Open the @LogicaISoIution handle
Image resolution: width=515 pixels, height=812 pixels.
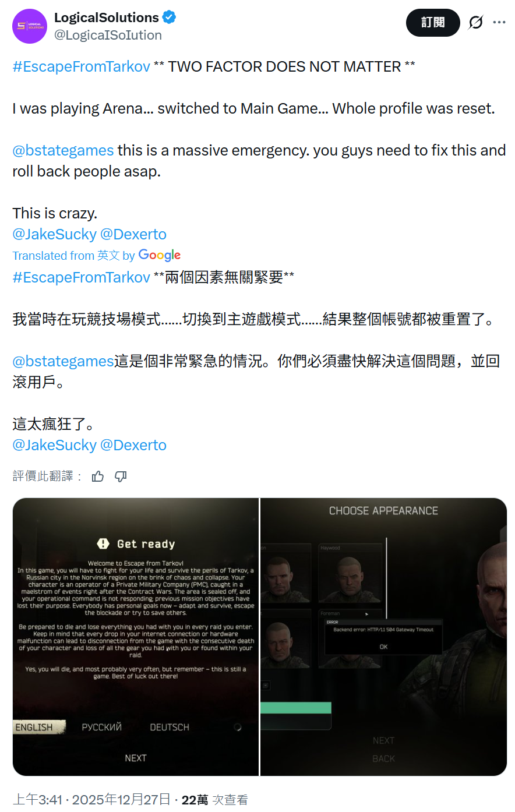point(108,35)
